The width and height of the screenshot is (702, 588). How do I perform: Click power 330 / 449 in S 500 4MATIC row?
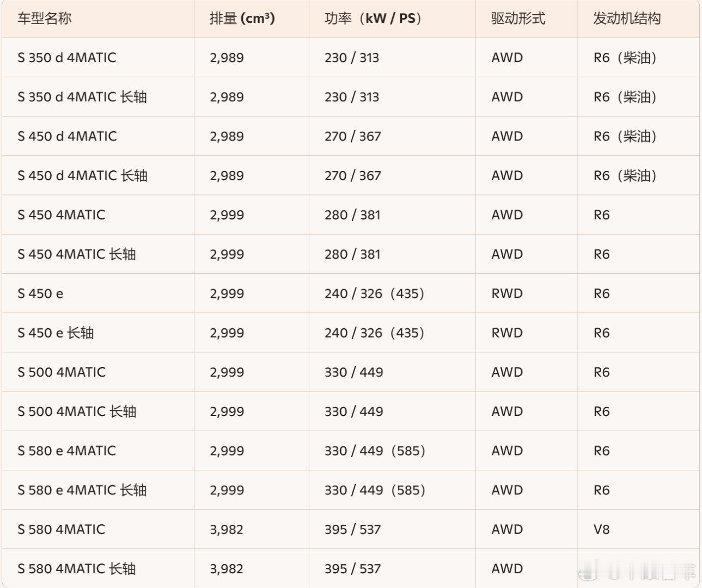point(354,372)
